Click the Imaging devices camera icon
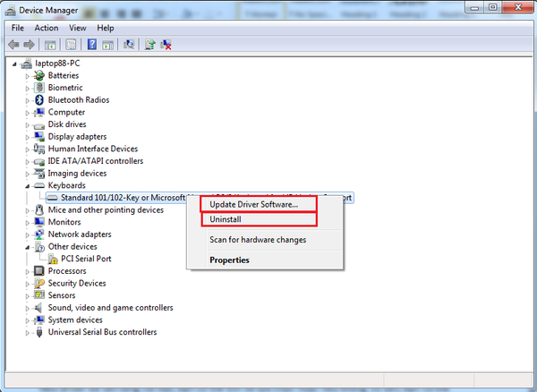This screenshot has width=537, height=392. click(x=39, y=174)
